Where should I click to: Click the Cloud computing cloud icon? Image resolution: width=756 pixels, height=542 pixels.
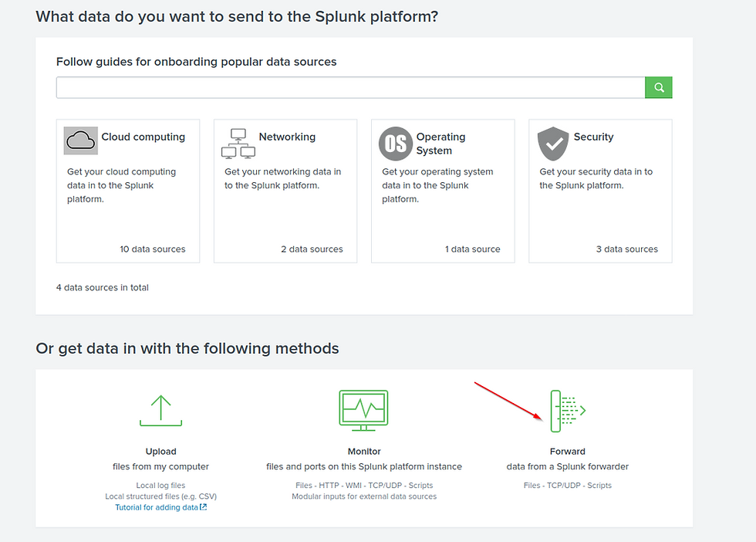click(81, 141)
